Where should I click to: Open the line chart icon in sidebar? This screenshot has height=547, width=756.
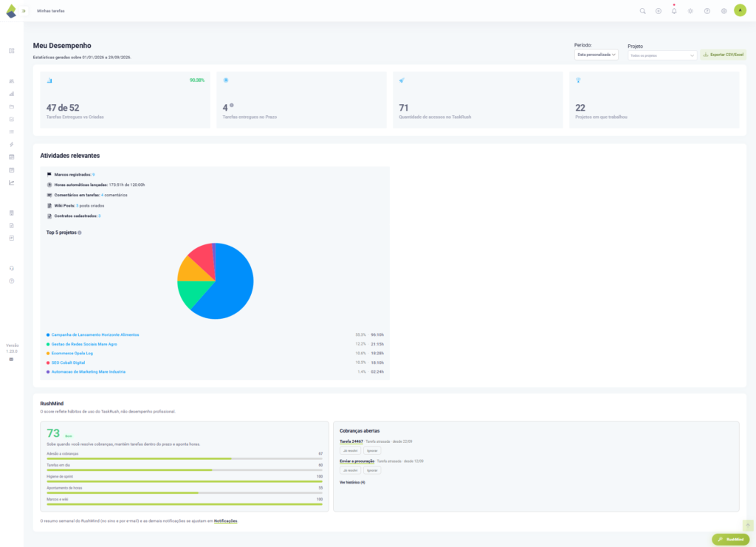coord(12,182)
